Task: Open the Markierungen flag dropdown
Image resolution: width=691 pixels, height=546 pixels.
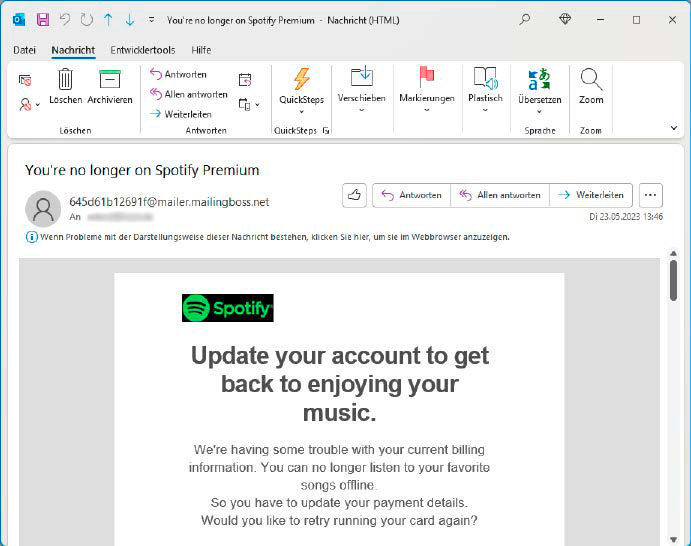Action: tap(427, 90)
